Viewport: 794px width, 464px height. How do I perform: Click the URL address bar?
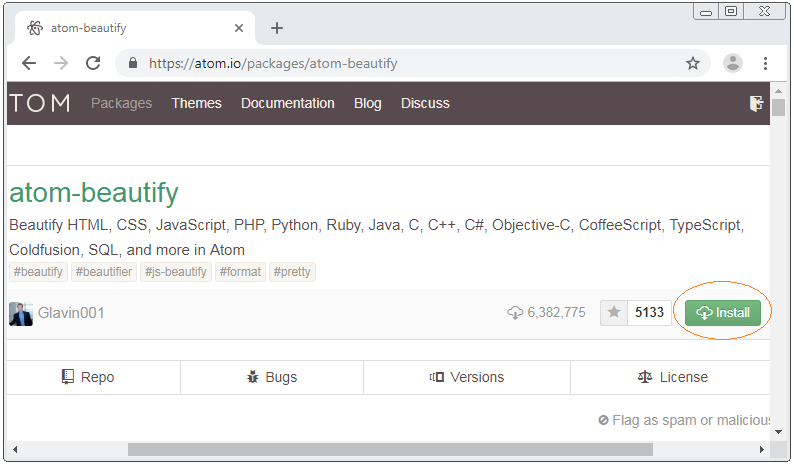pos(405,63)
